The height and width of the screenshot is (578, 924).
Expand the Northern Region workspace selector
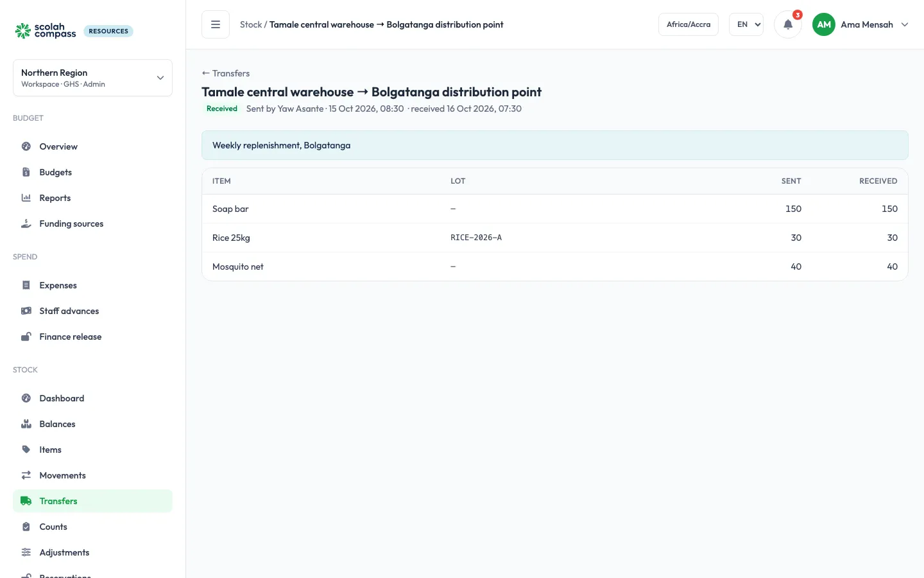(92, 78)
